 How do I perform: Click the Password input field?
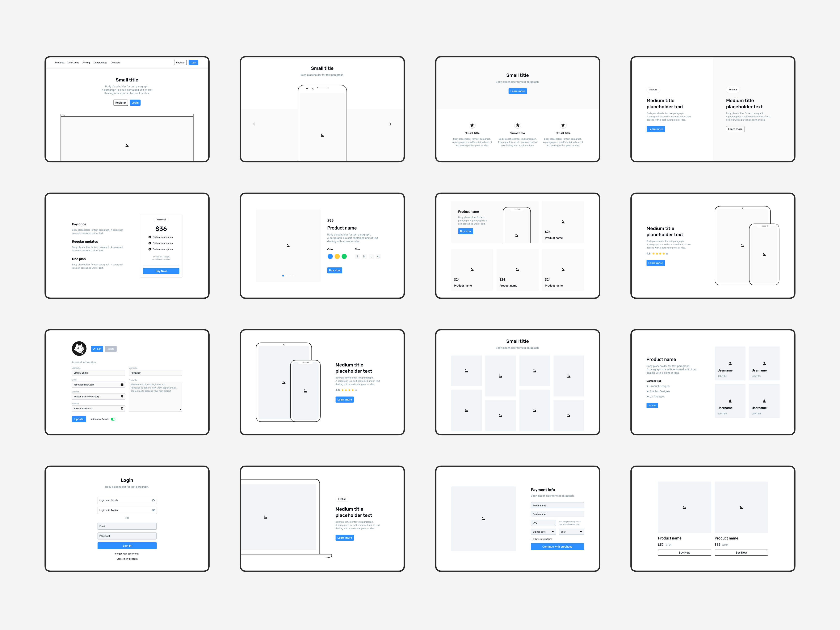(x=127, y=536)
